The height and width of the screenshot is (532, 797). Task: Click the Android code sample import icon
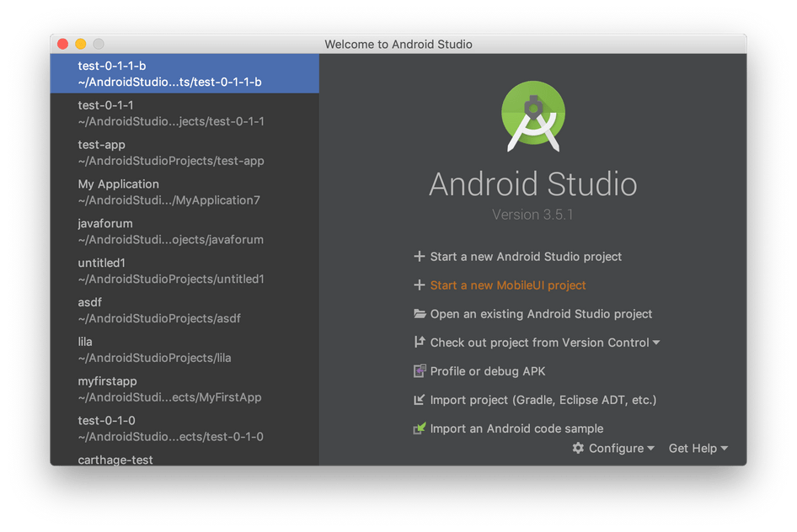tap(420, 428)
